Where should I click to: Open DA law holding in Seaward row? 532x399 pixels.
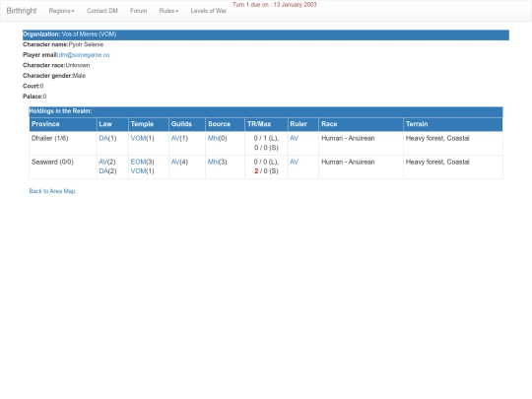(103, 171)
